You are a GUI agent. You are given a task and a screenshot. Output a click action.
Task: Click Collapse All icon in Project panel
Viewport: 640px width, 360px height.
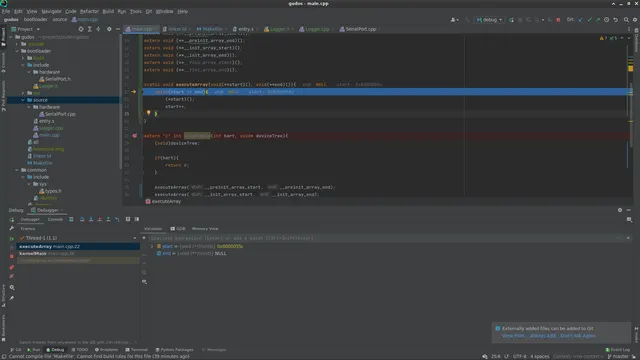[x=98, y=29]
